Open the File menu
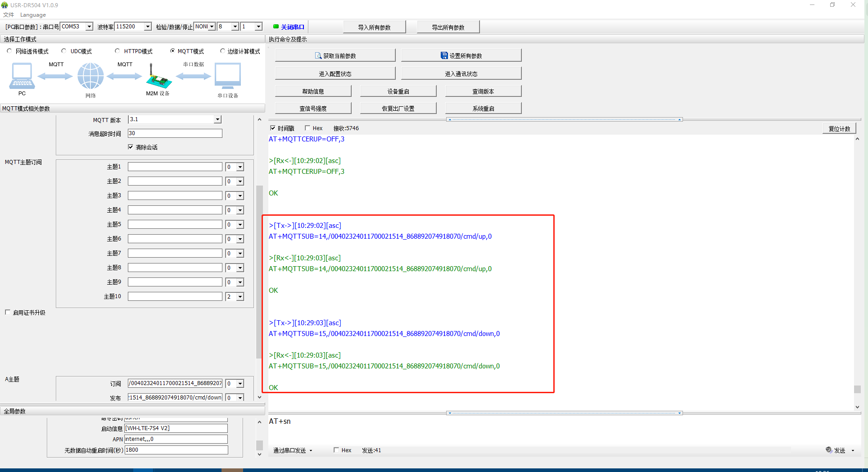The width and height of the screenshot is (868, 472). click(9, 15)
